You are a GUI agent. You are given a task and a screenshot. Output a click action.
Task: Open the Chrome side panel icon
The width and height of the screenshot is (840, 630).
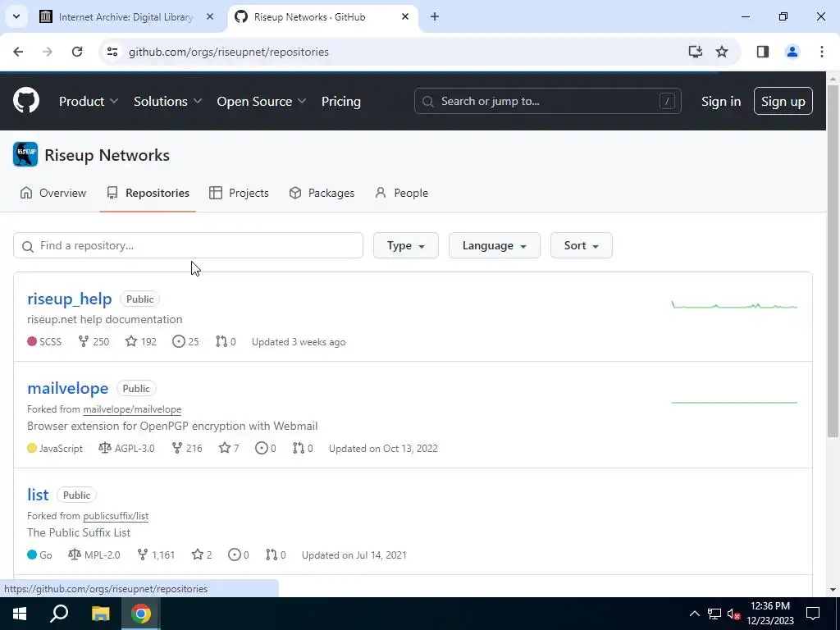pos(763,52)
